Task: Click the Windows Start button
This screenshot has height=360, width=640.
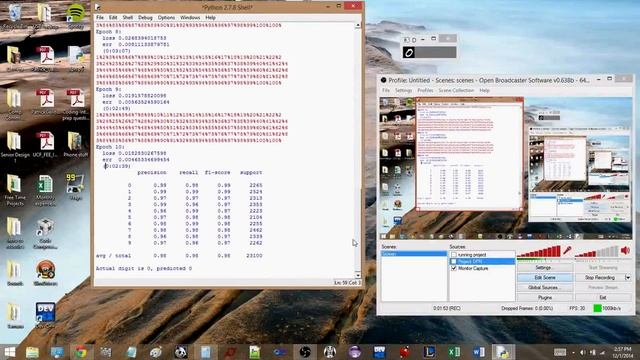Action: (10, 352)
